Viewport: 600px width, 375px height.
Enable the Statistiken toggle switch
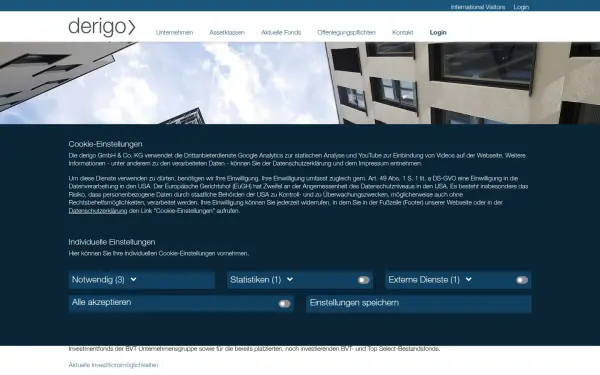pyautogui.click(x=363, y=280)
